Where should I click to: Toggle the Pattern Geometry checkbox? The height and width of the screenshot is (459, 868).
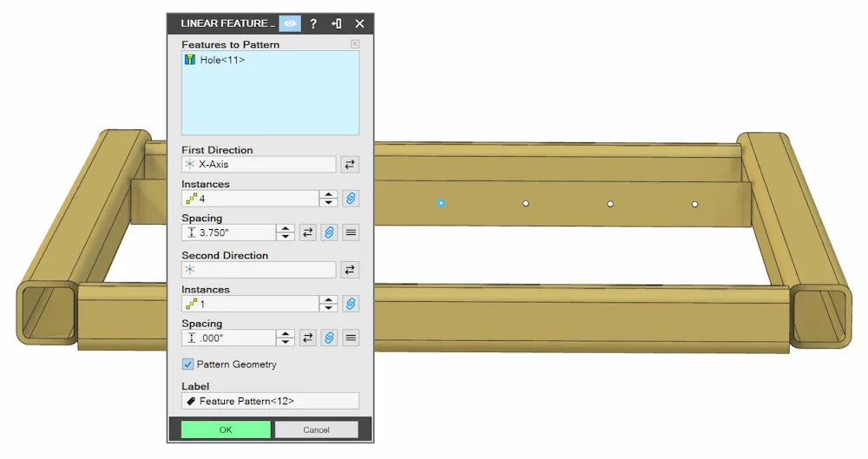(x=187, y=364)
